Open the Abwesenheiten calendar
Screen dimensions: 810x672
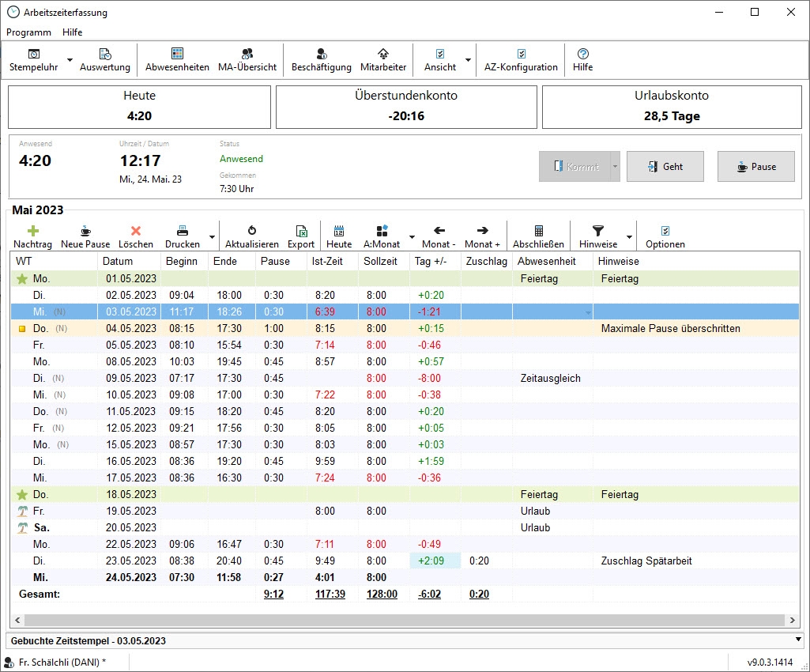[x=177, y=59]
